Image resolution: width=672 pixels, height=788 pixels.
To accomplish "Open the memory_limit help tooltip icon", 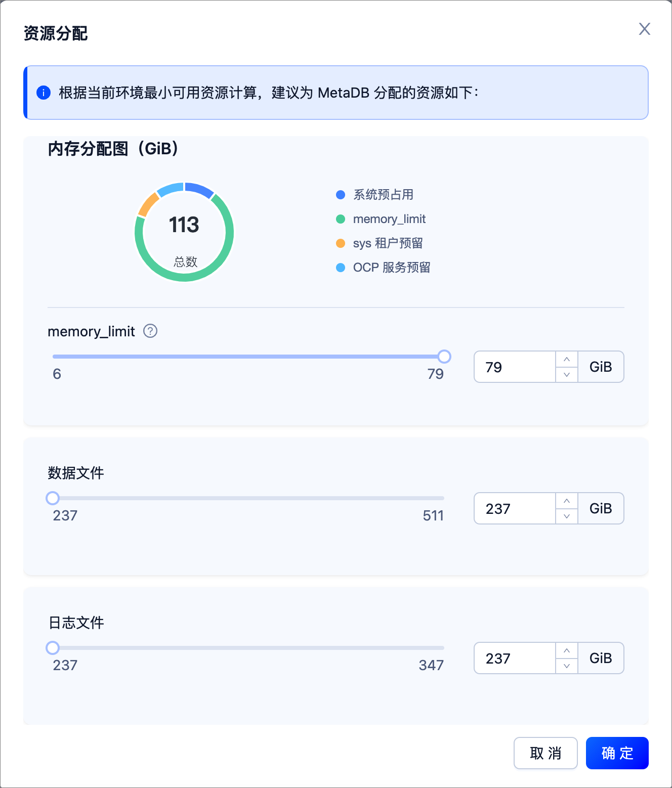I will pos(150,331).
